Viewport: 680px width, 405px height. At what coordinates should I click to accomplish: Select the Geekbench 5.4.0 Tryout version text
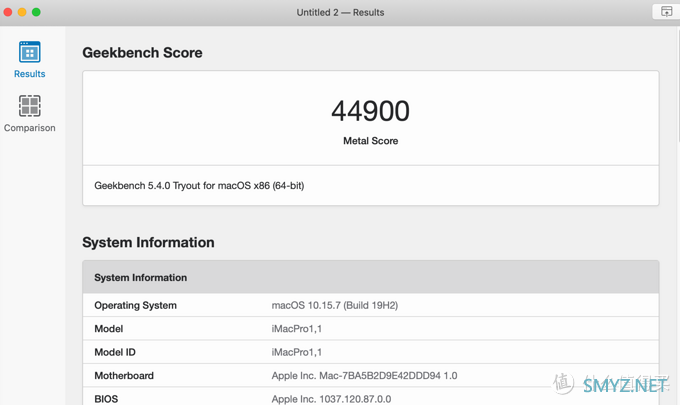coord(199,186)
